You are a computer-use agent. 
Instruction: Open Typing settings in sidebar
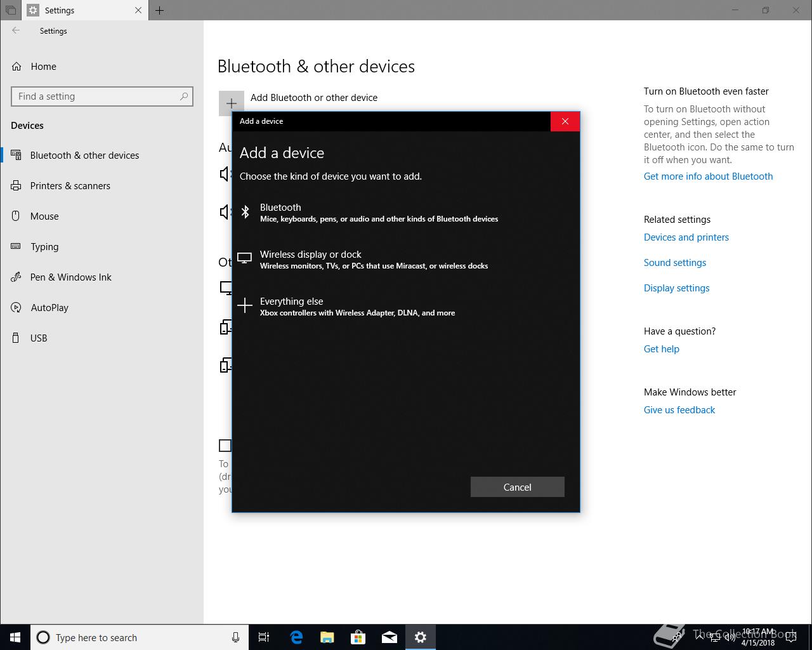[44, 247]
